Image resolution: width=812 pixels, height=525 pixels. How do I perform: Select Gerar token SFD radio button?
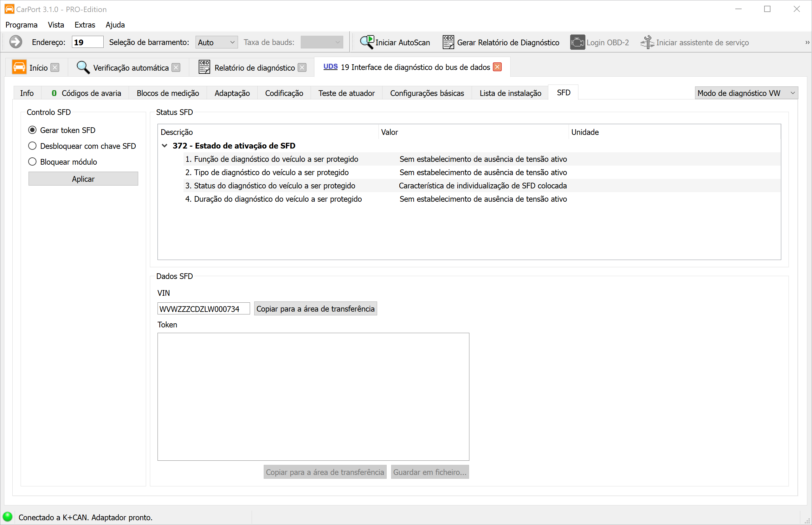[x=32, y=130]
